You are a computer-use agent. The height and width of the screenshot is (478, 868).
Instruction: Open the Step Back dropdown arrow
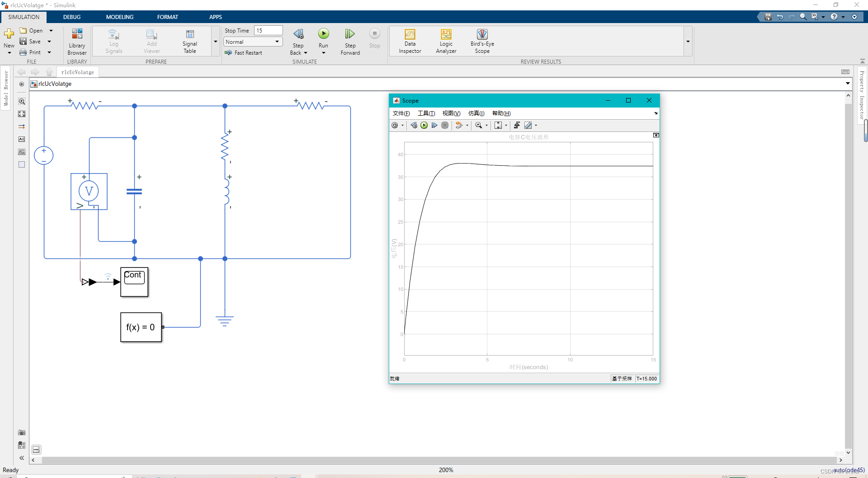click(x=306, y=53)
